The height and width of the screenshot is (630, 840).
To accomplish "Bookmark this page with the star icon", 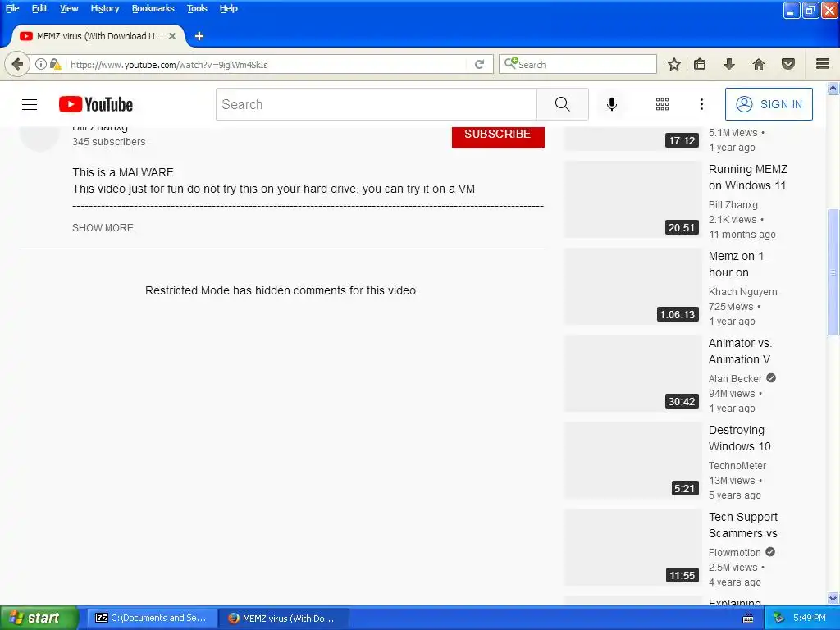I will (x=674, y=64).
